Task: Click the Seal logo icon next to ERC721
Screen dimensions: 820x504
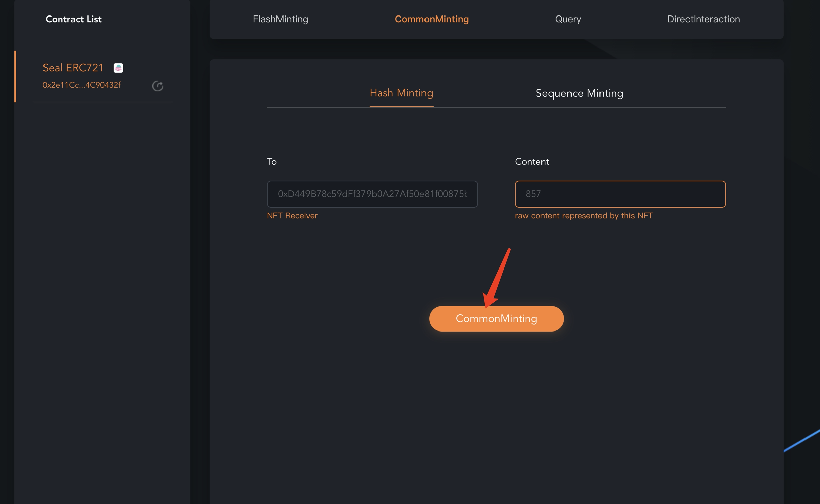Action: pyautogui.click(x=118, y=68)
